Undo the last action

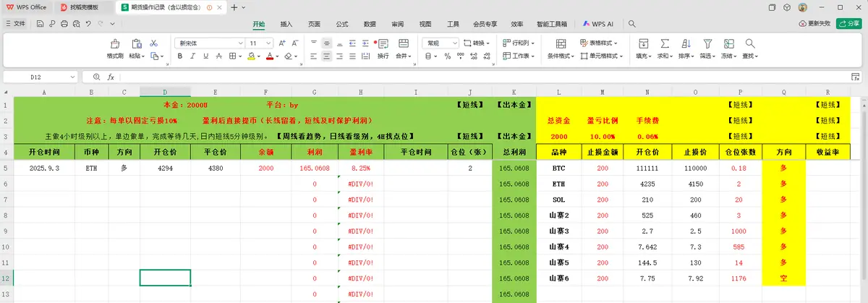[88, 23]
